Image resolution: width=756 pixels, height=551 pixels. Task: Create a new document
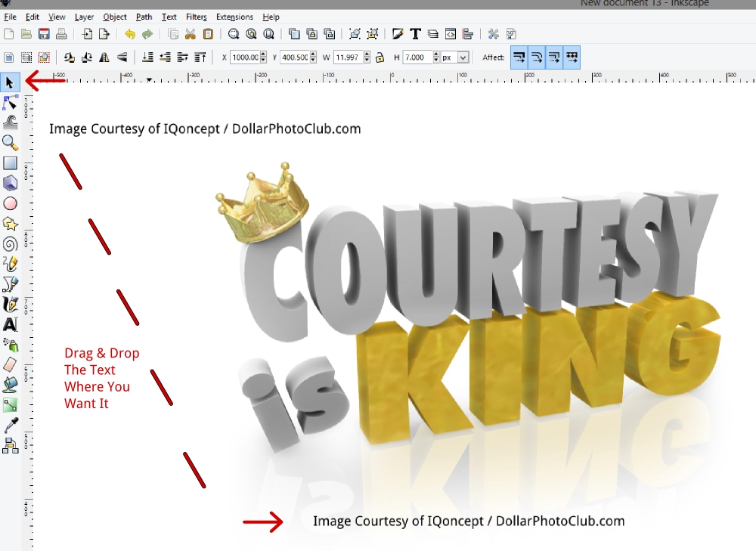coord(8,34)
